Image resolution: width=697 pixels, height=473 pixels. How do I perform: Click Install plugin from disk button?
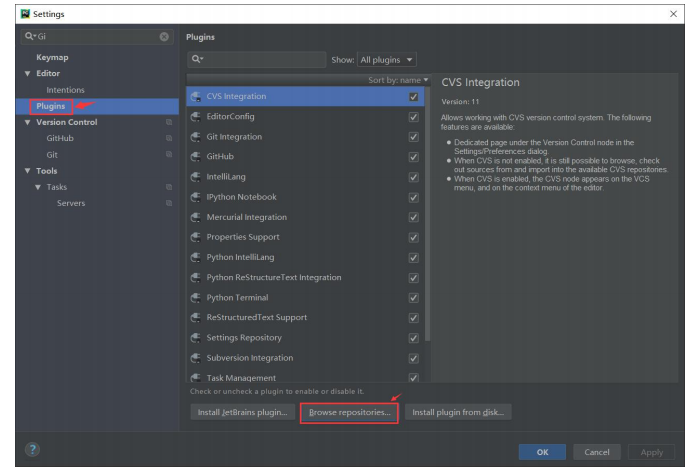coord(458,412)
